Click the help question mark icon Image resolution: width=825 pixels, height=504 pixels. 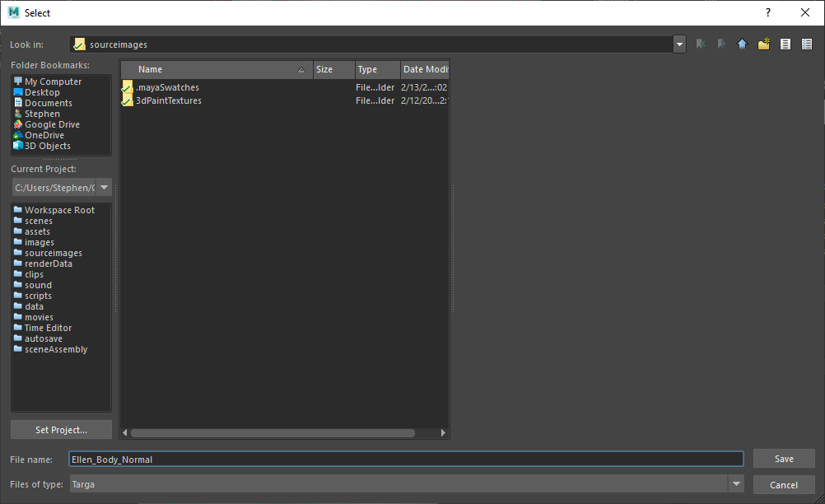click(x=767, y=12)
